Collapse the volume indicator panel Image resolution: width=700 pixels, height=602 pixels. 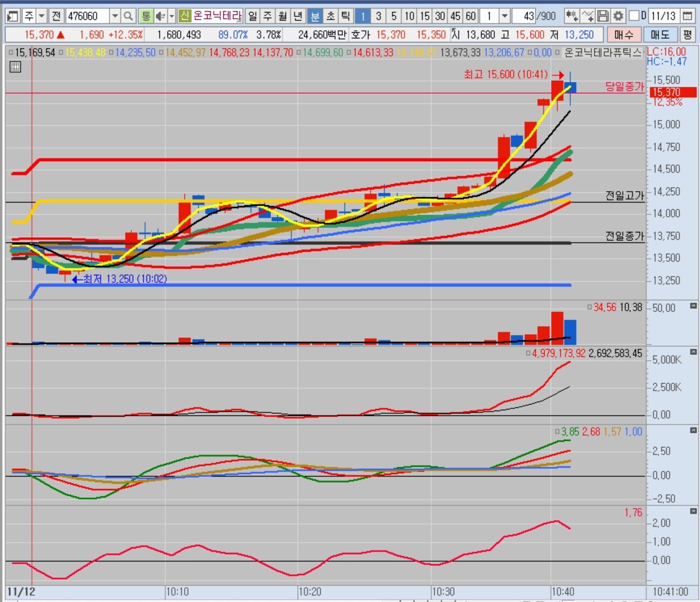693,306
